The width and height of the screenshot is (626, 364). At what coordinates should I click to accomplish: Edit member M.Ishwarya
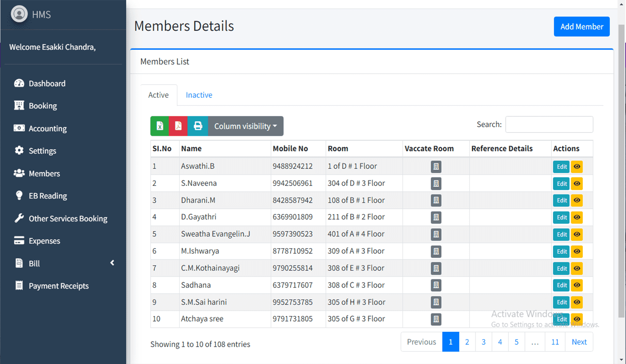point(561,251)
